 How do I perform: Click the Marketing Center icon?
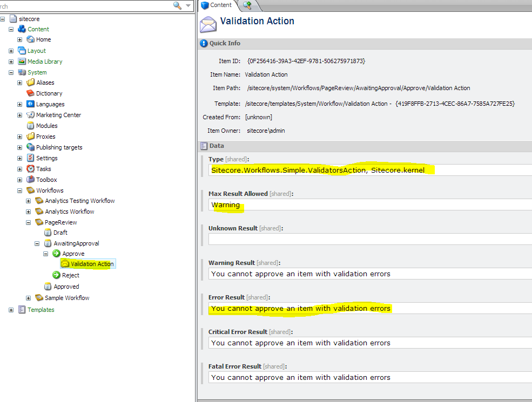pos(31,115)
